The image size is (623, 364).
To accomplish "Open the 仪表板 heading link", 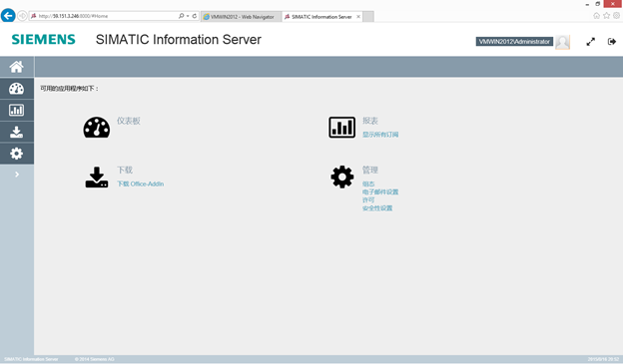I will point(129,121).
